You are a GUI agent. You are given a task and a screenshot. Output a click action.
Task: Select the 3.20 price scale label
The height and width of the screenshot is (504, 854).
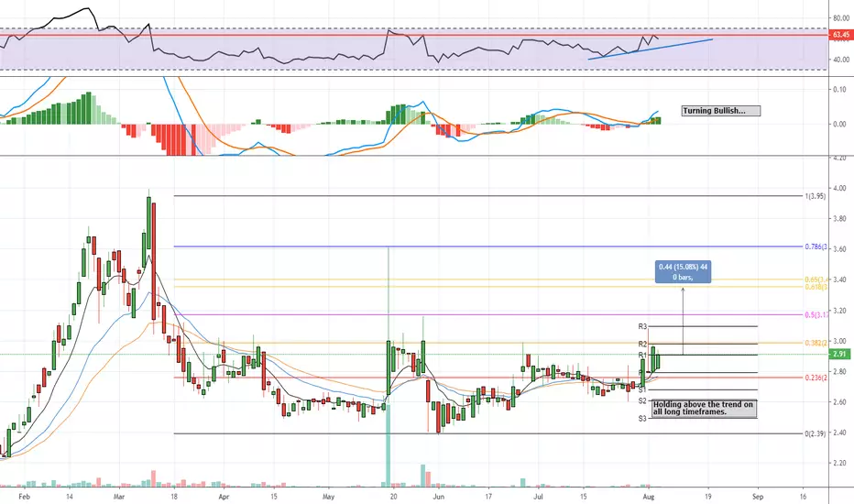(839, 312)
